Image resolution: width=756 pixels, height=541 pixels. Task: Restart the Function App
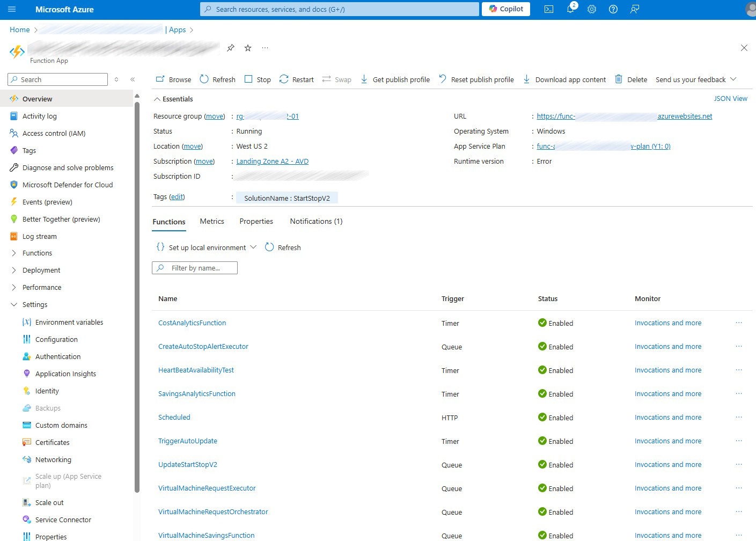point(297,79)
